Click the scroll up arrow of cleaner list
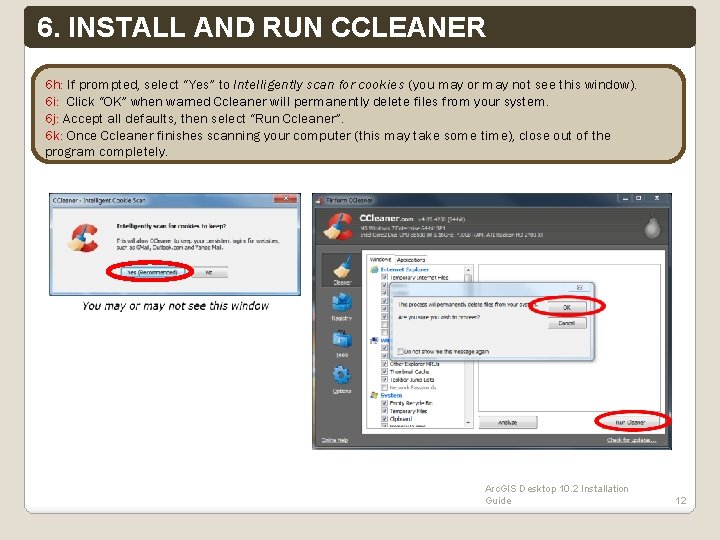Screen dimensions: 720x540 (468, 269)
